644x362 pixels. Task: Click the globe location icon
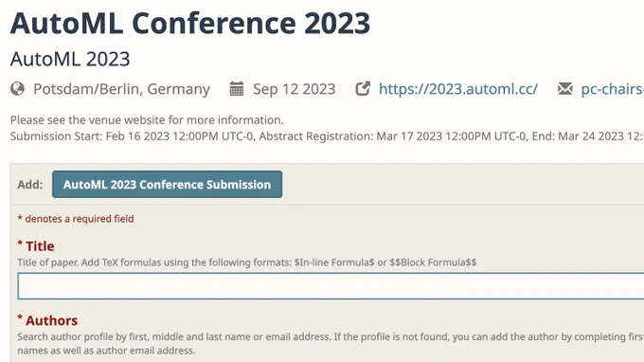17,89
